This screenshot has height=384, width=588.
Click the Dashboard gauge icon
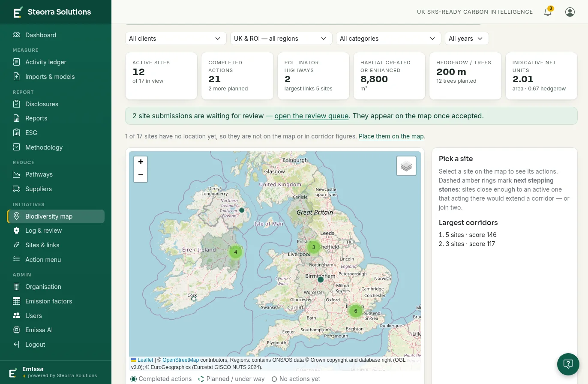17,35
